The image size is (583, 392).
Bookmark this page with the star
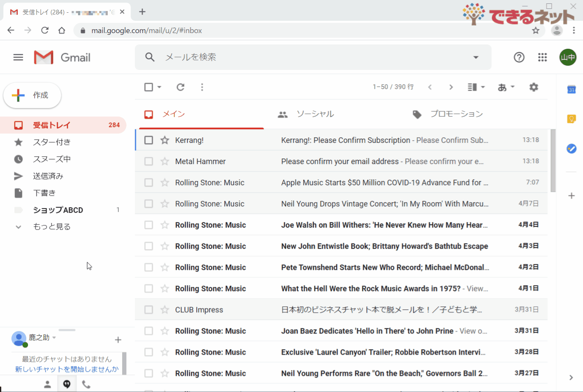[x=536, y=30]
